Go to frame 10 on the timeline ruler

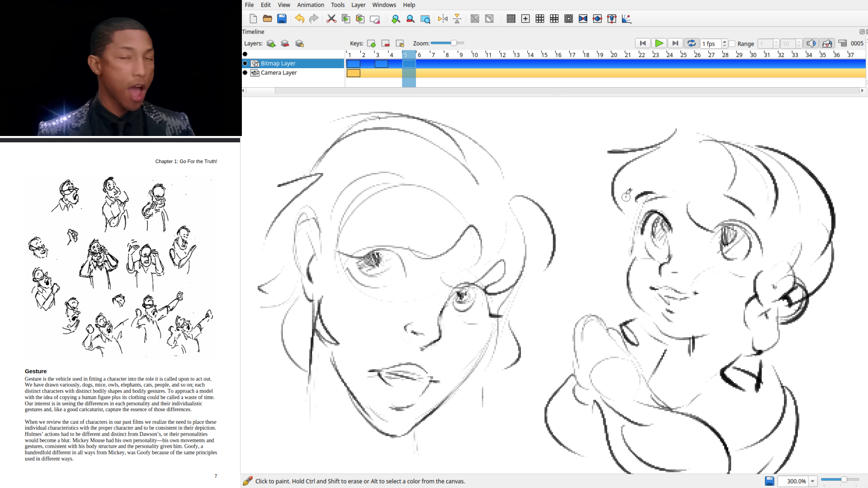point(475,55)
